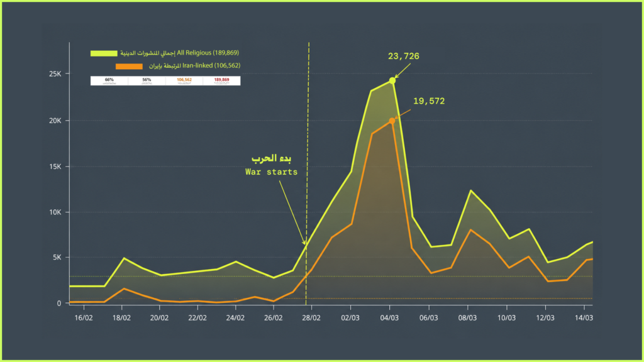Click the 0 y-axis label
The image size is (644, 362).
pyautogui.click(x=59, y=304)
